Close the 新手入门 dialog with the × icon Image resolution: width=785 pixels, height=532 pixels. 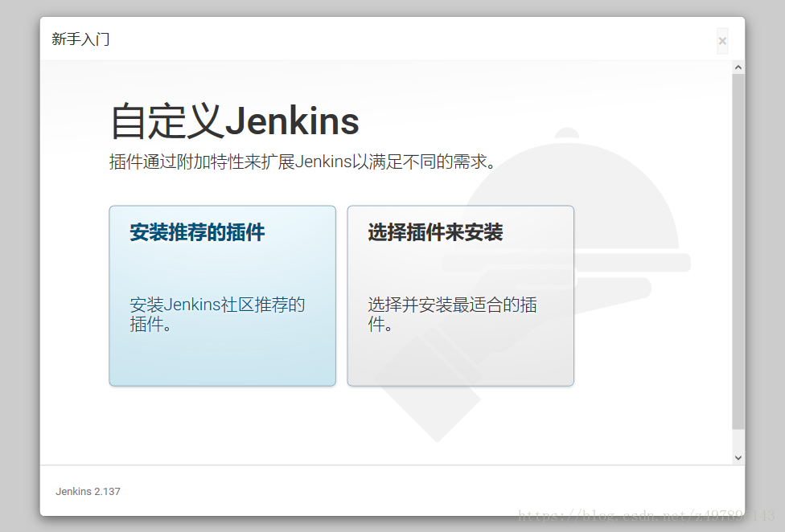[722, 41]
